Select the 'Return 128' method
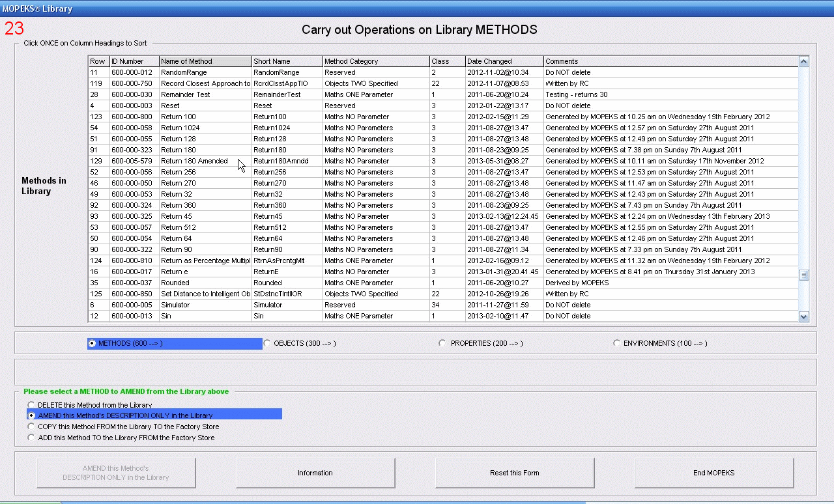This screenshot has width=834, height=504. (178, 139)
